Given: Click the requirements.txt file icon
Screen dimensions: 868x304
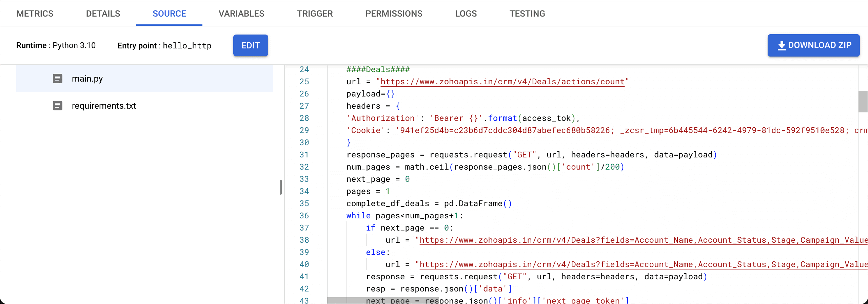Looking at the screenshot, I should (x=58, y=106).
